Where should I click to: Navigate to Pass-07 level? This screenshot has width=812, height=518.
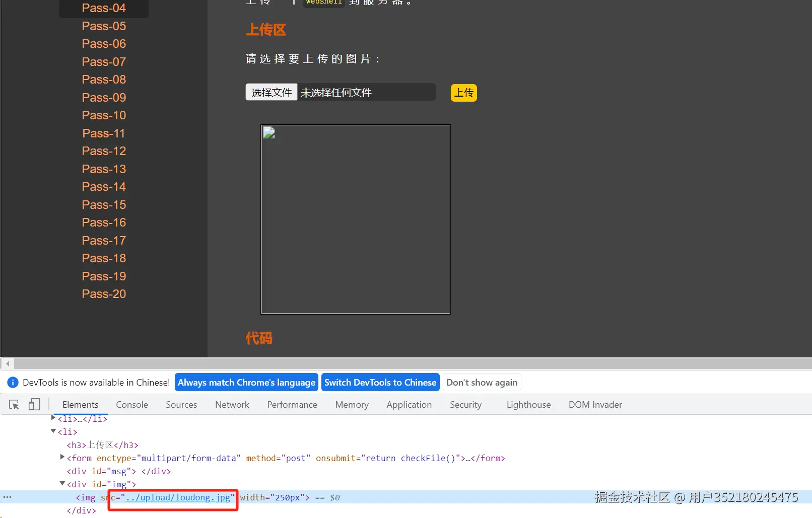click(104, 62)
